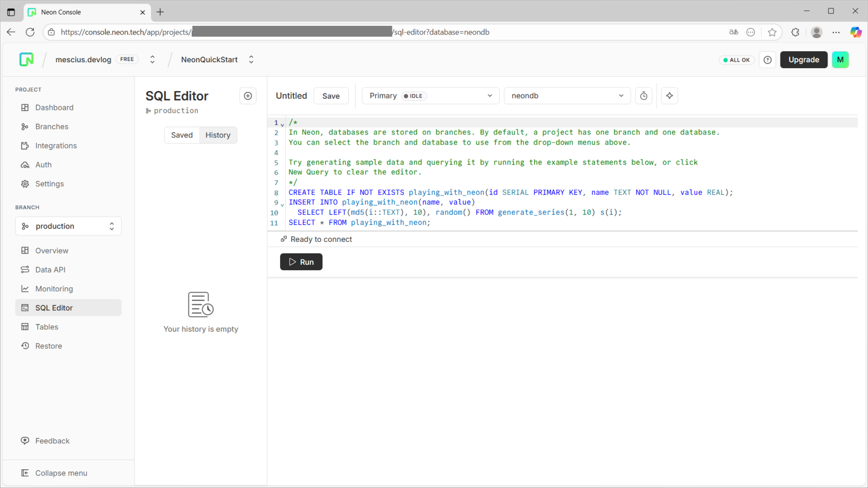Image resolution: width=868 pixels, height=488 pixels.
Task: Fold the comment block at line 1
Action: (282, 124)
